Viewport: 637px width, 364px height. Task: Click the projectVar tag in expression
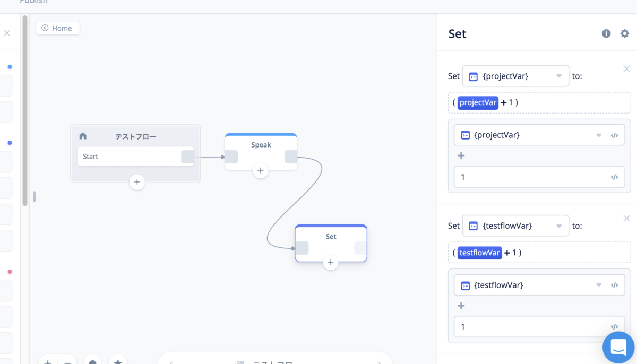coord(478,102)
